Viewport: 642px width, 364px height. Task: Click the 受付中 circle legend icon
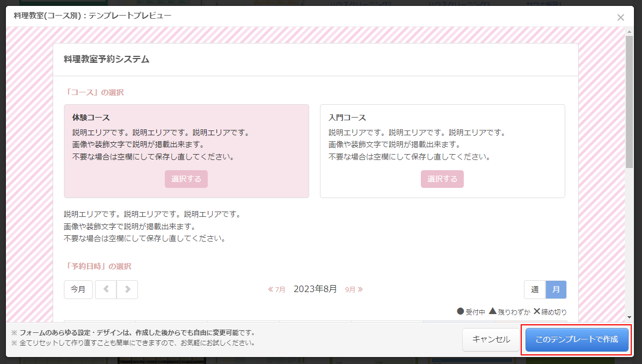click(460, 311)
